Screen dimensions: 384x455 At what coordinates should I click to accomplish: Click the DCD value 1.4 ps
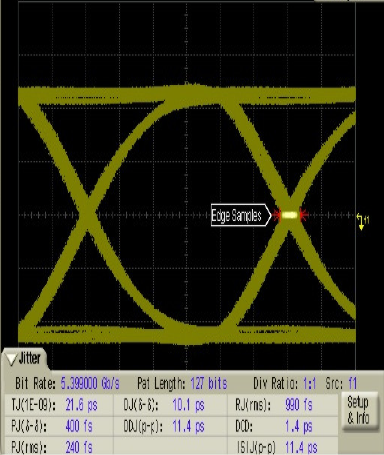point(299,426)
